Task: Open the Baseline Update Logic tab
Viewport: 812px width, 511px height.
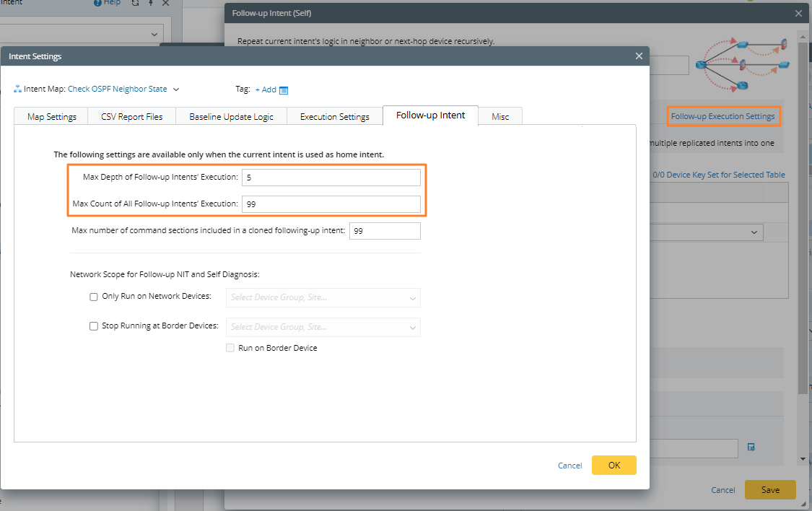Action: pyautogui.click(x=231, y=117)
